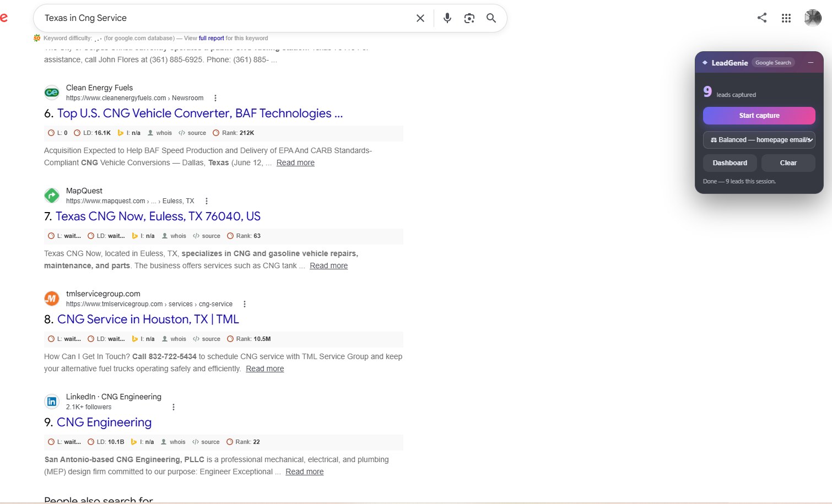Click Rank 22 metric for LinkedIn

click(243, 442)
